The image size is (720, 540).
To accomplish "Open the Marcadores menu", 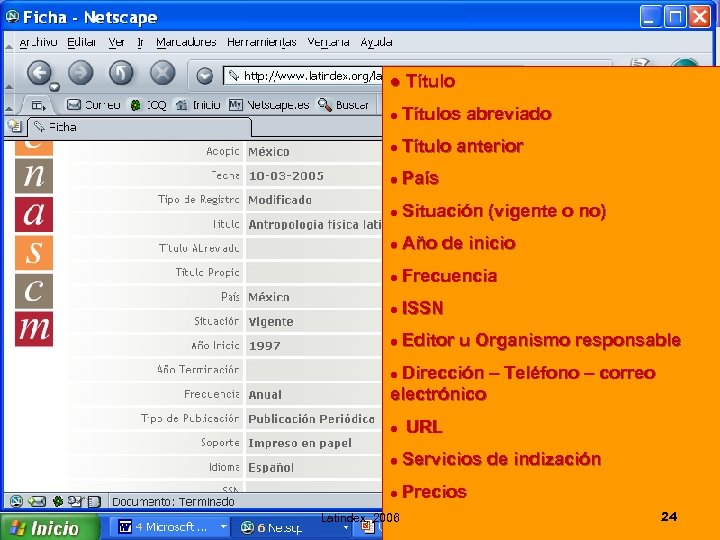I will [x=186, y=42].
